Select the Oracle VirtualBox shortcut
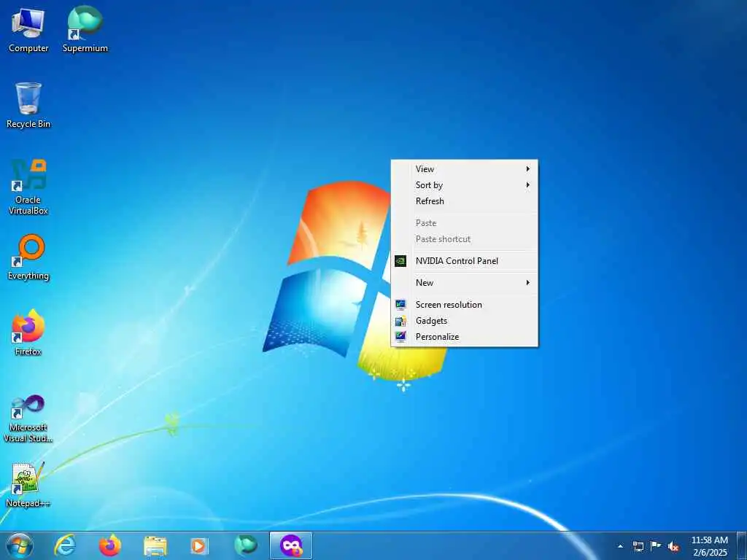Screen dimensions: 747x560 28,187
